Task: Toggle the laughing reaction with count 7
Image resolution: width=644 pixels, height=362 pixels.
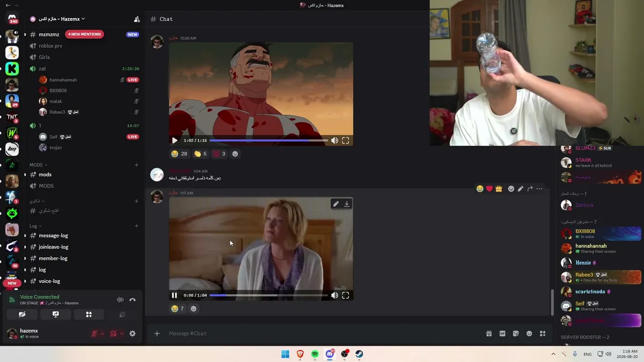Action: pyautogui.click(x=178, y=309)
